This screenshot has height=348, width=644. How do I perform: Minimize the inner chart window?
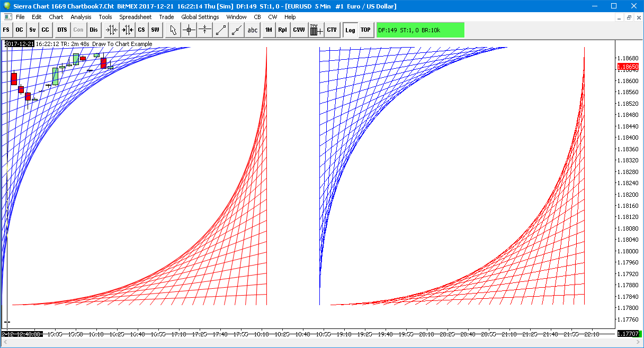pos(620,17)
